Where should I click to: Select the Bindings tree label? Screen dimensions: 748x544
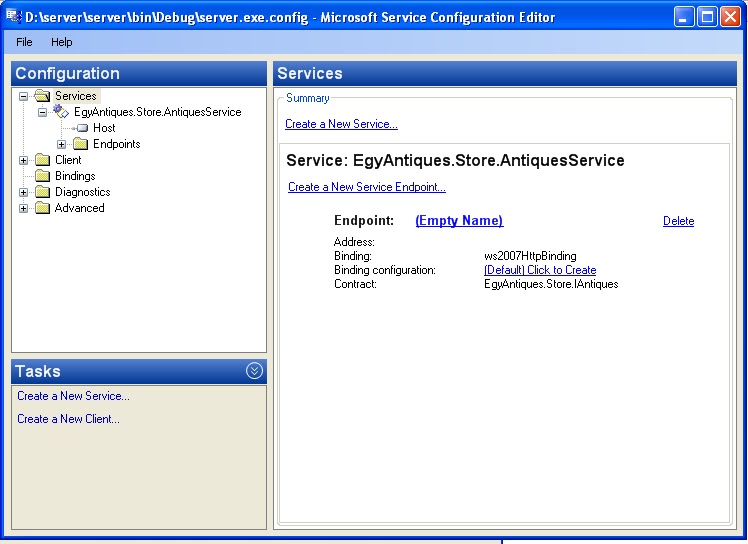75,176
